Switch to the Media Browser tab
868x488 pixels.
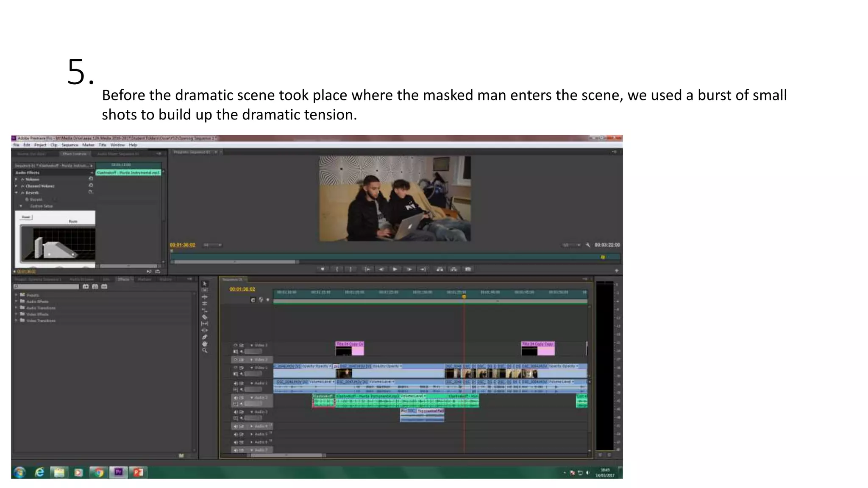point(81,279)
